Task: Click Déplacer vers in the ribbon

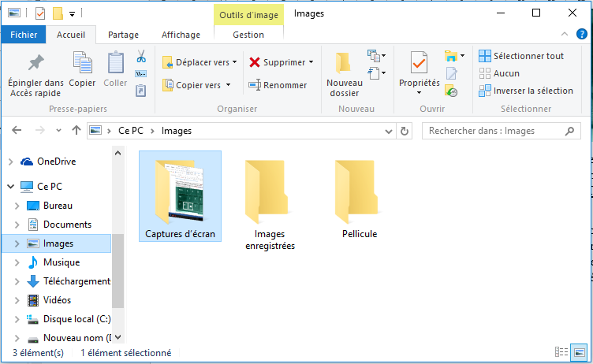Action: tap(200, 62)
